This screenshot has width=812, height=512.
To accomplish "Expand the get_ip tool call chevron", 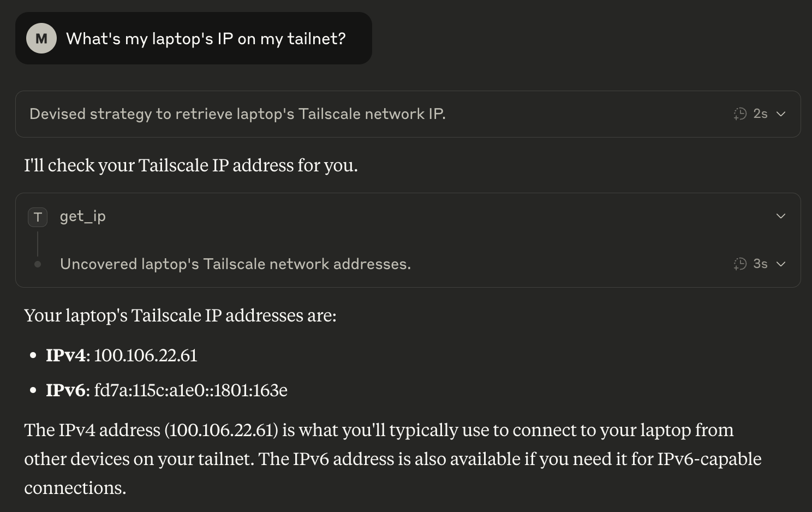I will [x=781, y=216].
